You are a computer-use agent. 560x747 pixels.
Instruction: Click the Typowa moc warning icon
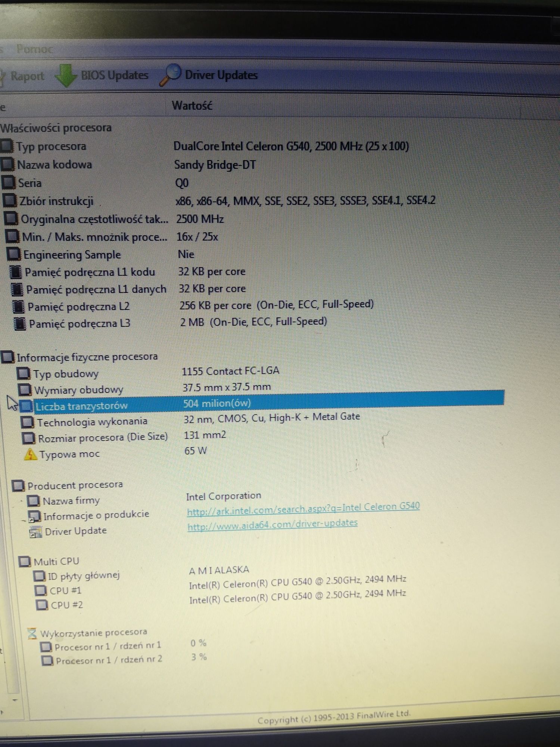pos(30,455)
